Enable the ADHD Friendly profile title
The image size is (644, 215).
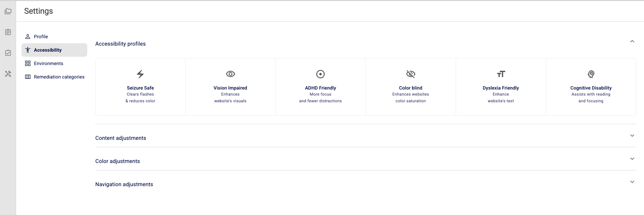pyautogui.click(x=320, y=88)
